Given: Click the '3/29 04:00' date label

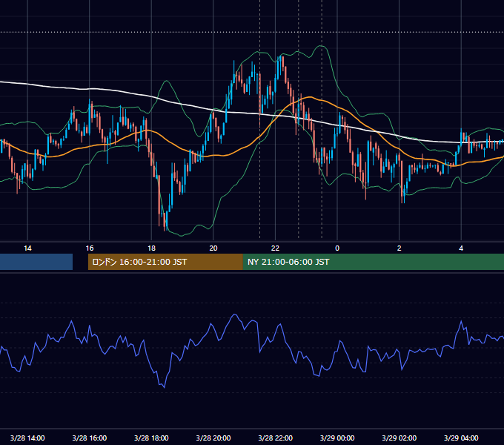Looking at the screenshot, I should point(461,438).
